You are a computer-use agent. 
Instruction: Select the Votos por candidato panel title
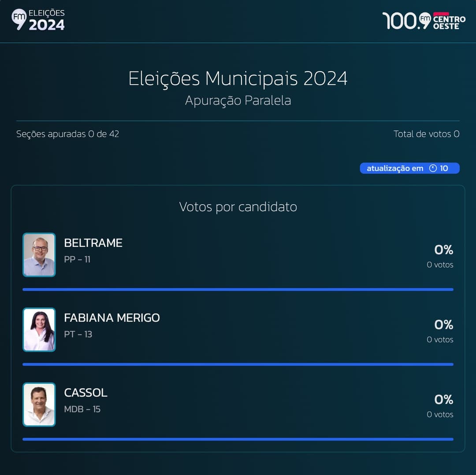click(238, 206)
